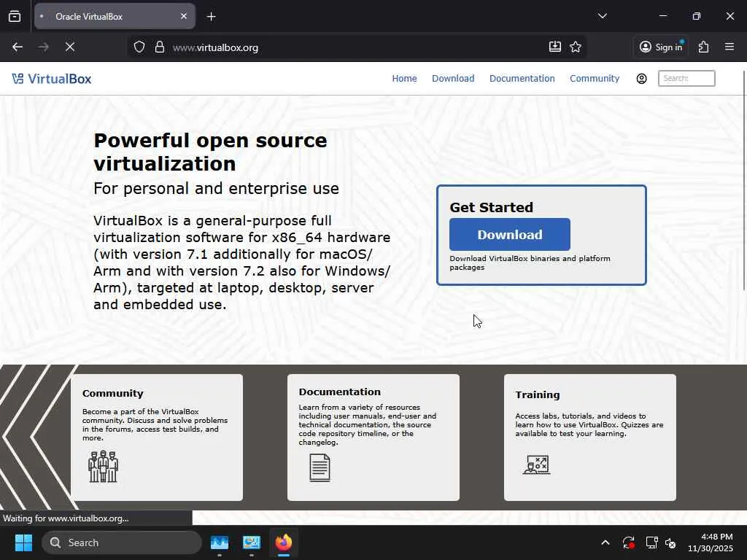Click the Documentation page icon on card
Viewport: 747px width, 560px height.
tap(320, 467)
